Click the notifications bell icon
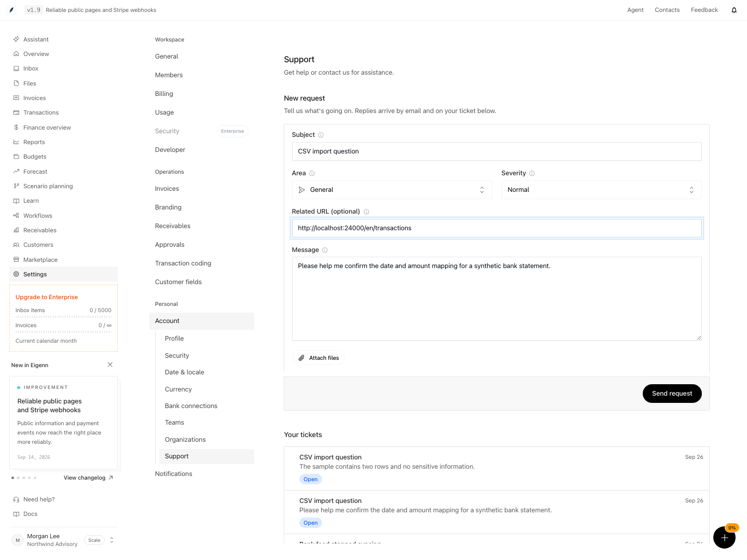The width and height of the screenshot is (747, 560). 734,10
